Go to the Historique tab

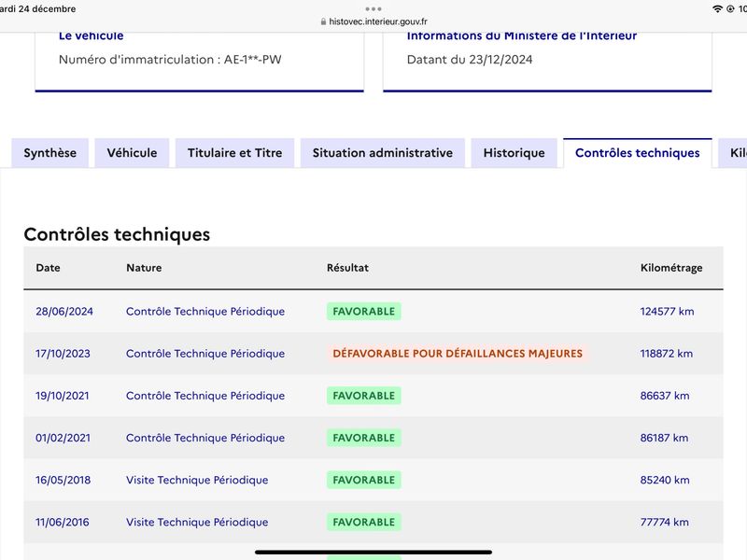[514, 153]
